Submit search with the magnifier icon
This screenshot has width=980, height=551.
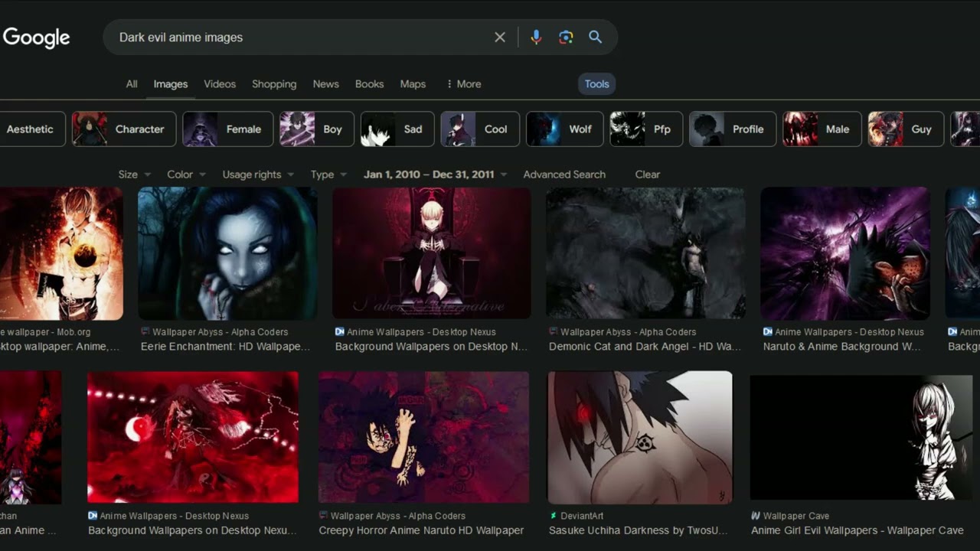click(595, 37)
